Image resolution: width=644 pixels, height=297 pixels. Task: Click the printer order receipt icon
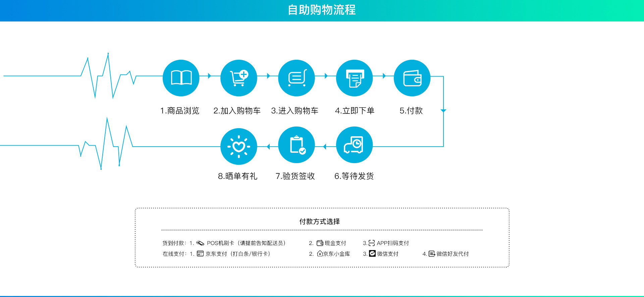[x=355, y=78]
